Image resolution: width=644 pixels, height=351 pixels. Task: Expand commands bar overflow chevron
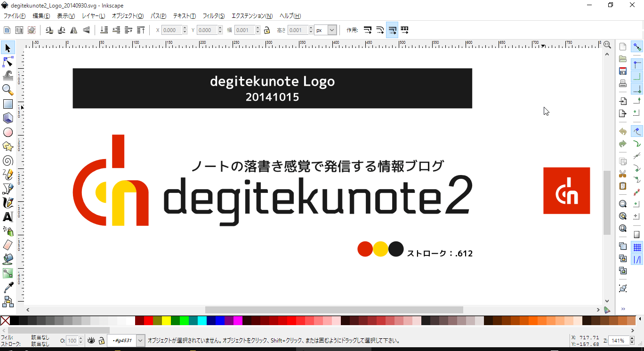coord(623,309)
